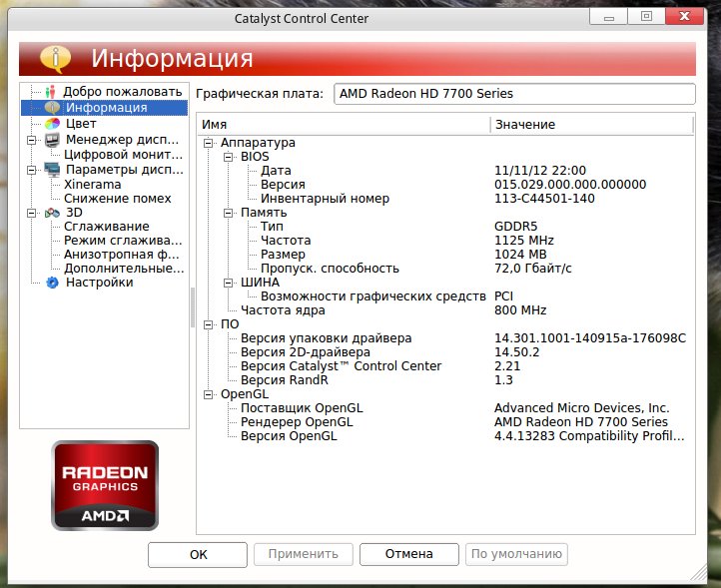Select Версия Catalyst Control Center row
The width and height of the screenshot is (721, 588).
[445, 366]
